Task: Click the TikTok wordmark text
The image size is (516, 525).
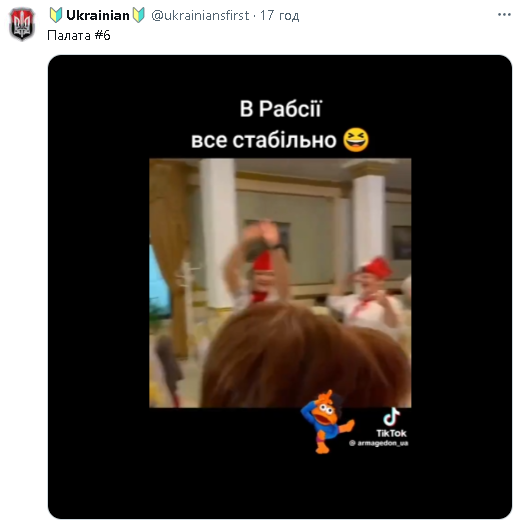Action: [391, 433]
